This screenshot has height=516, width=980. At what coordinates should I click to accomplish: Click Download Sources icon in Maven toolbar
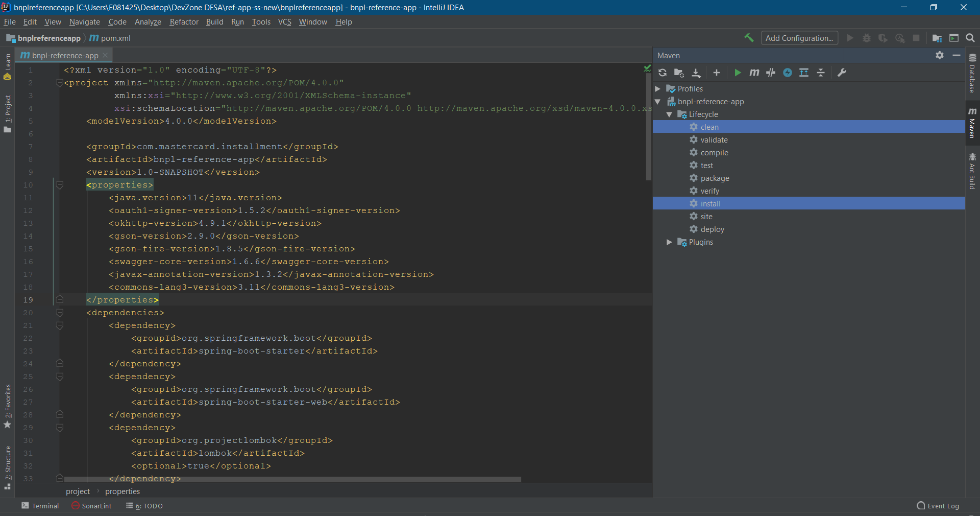(696, 73)
